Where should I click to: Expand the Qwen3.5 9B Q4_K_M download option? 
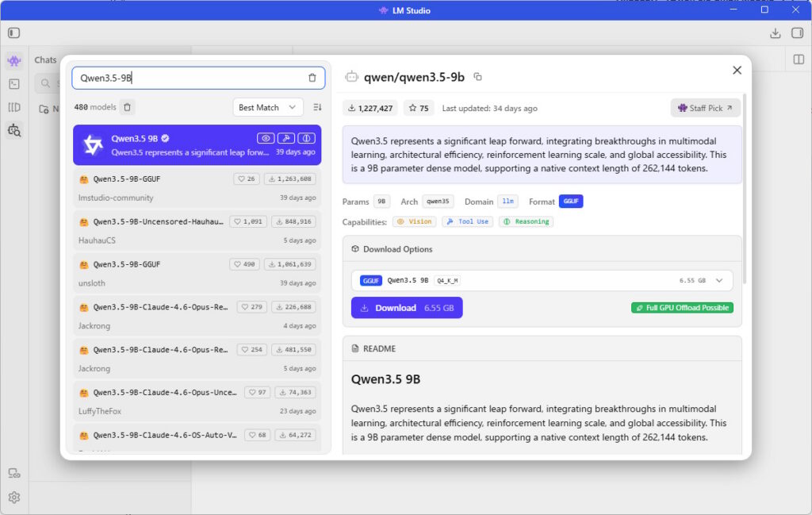718,280
